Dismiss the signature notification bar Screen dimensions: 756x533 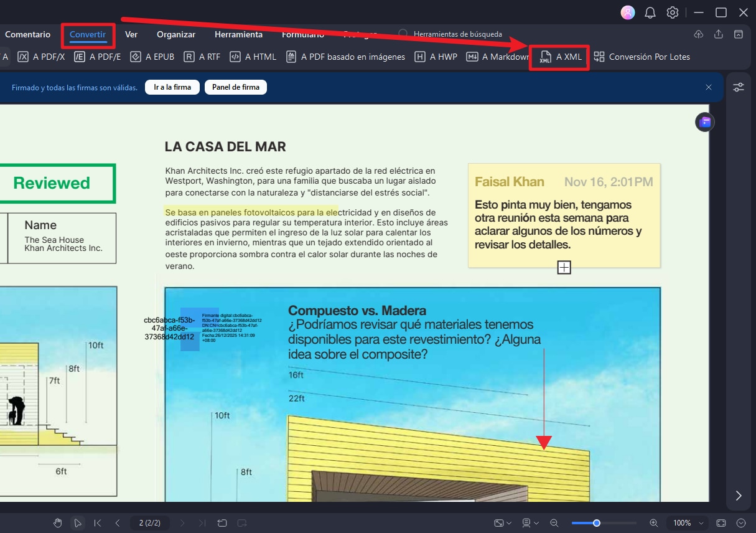point(709,87)
